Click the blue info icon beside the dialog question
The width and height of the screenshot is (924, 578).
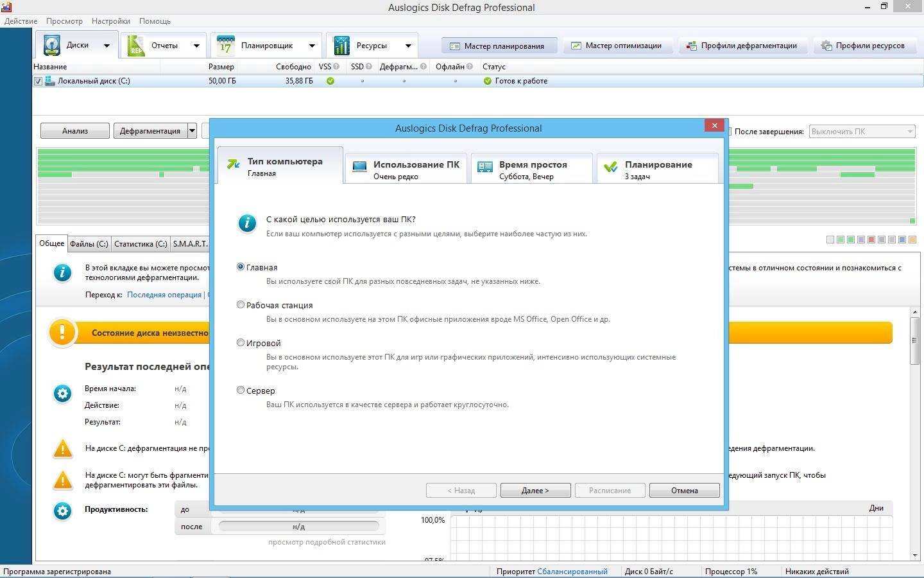(x=247, y=223)
